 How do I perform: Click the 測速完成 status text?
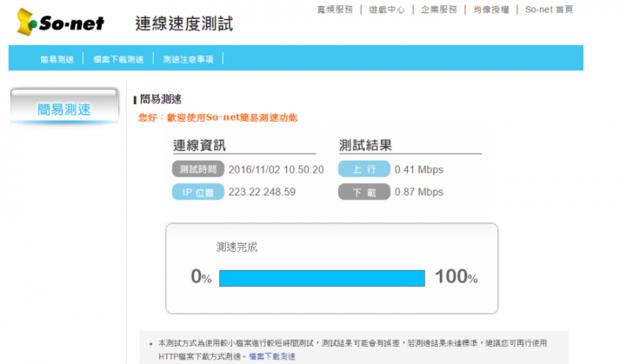point(236,247)
